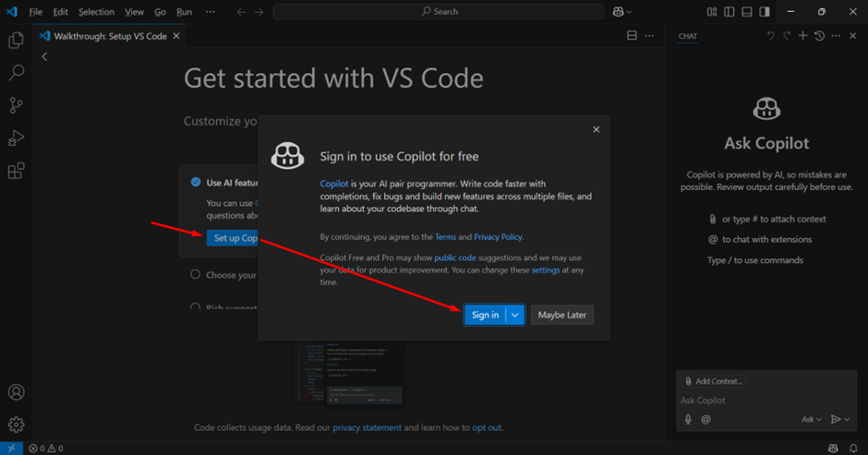Click the Copilot status bar icon
This screenshot has width=868, height=455.
click(833, 449)
